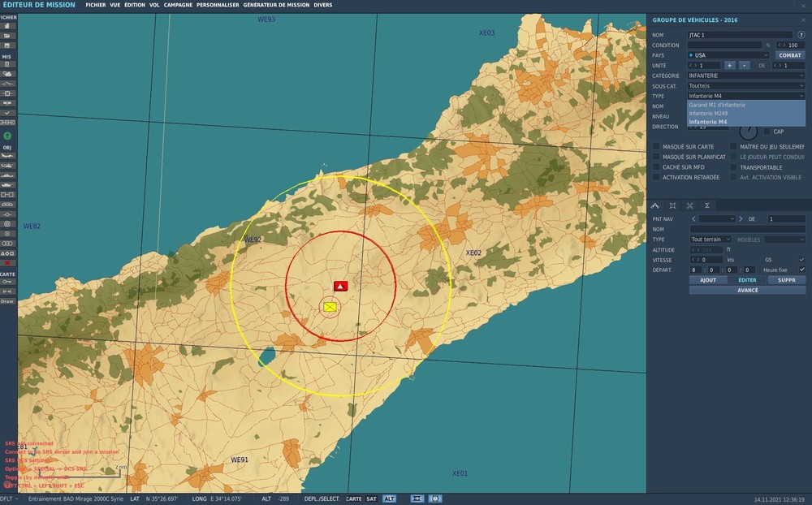Click the AVANCÉ button
Screen dimensions: 812x505
(x=747, y=291)
